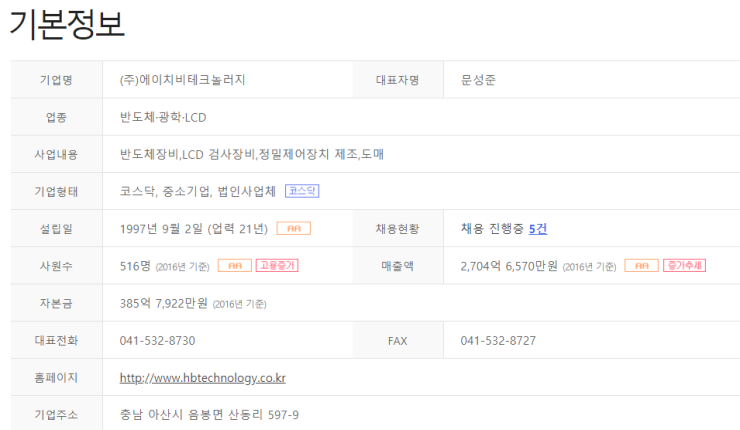Click the company name (주)에이치비테크놀러지
Viewport: 740px width, 430px height.
pyautogui.click(x=182, y=80)
